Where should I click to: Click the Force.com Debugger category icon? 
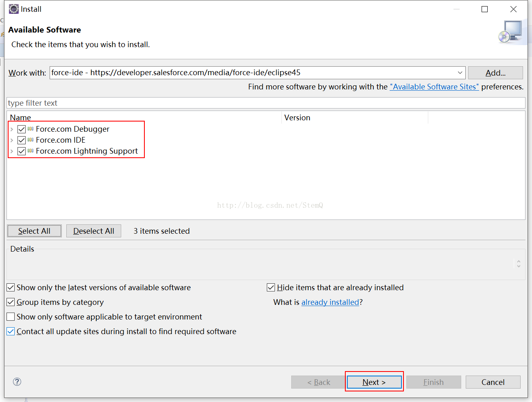point(31,129)
